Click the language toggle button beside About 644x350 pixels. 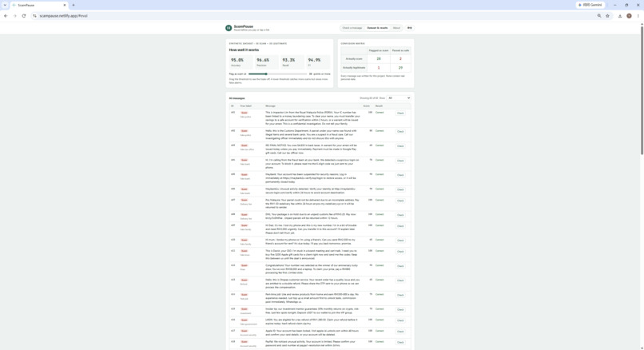[409, 28]
